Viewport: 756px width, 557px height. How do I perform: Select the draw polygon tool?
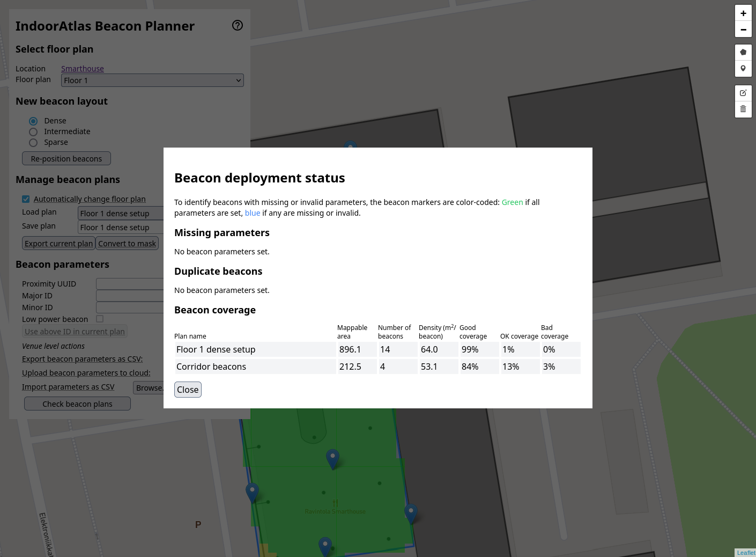(743, 52)
